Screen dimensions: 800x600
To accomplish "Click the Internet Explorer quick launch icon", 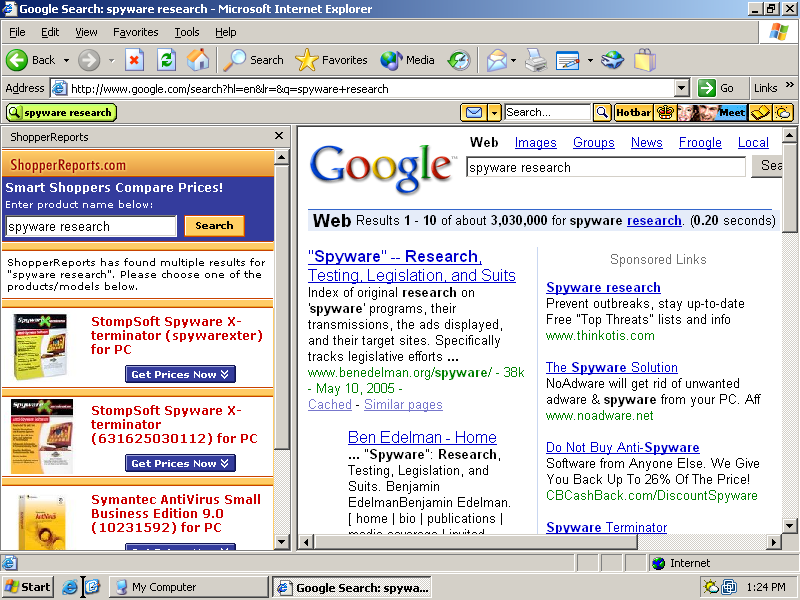I will point(69,587).
